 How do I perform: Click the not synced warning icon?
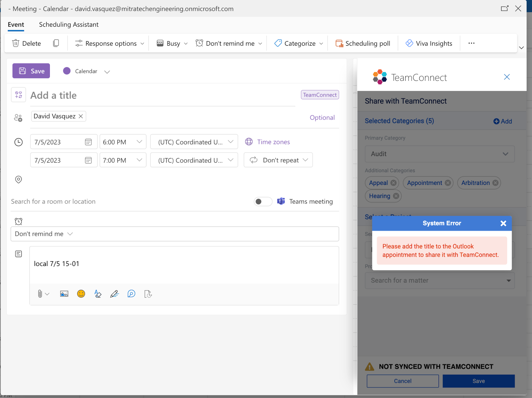click(x=369, y=367)
